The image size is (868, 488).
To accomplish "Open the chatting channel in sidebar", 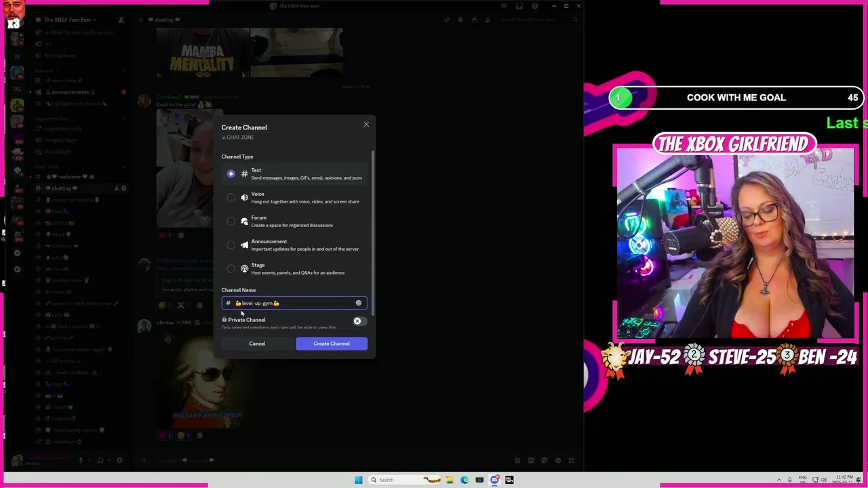I will (x=61, y=188).
